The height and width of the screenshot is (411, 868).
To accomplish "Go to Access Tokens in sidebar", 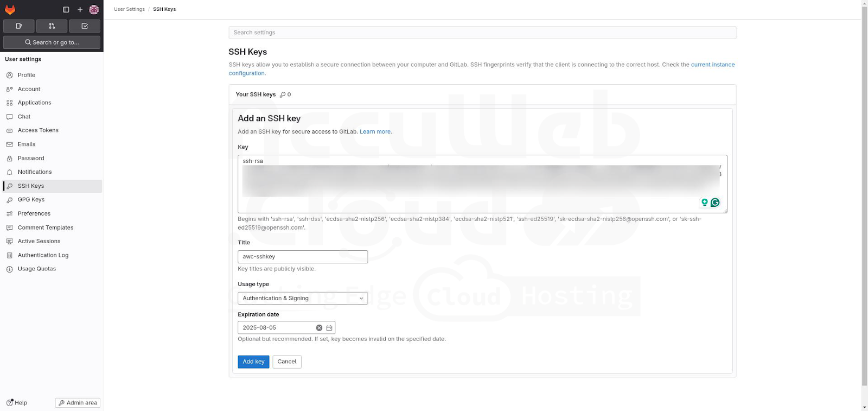I will (38, 130).
